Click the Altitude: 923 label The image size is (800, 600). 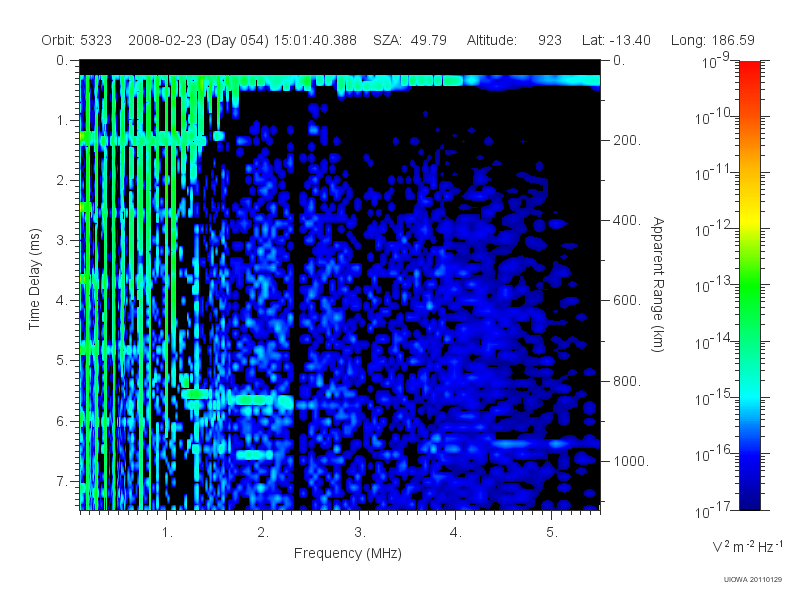(x=514, y=40)
